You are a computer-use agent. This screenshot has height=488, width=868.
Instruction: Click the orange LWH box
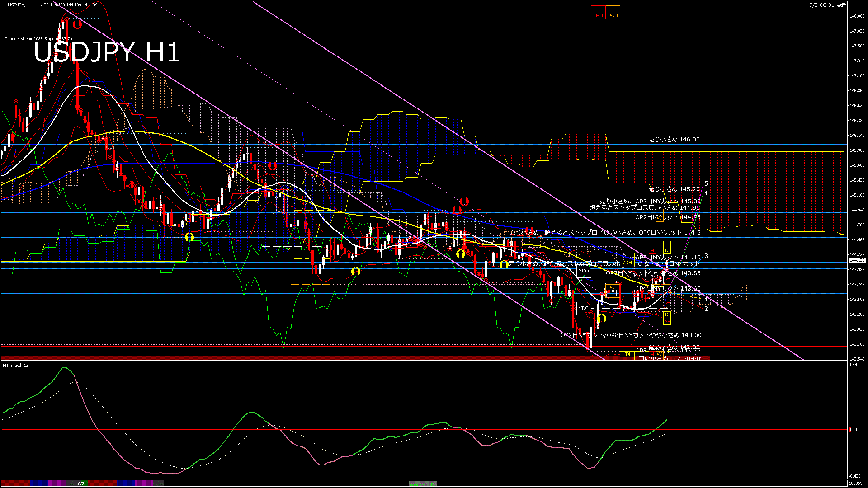[x=613, y=13]
